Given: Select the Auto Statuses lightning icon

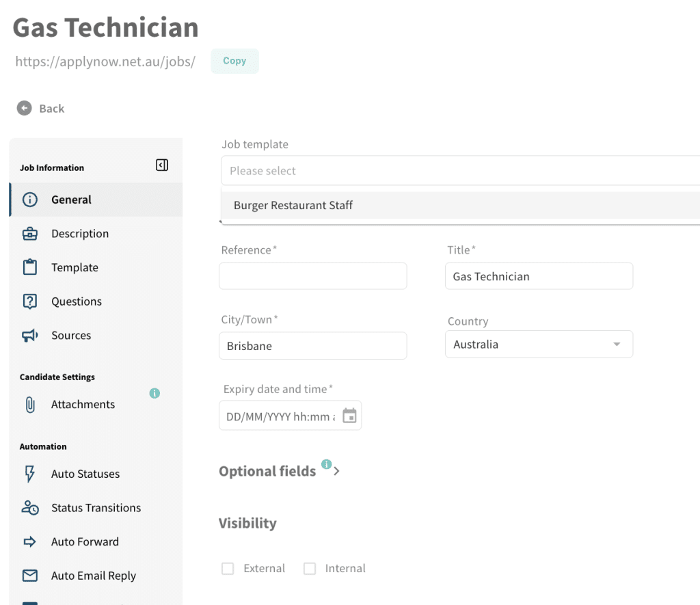Looking at the screenshot, I should click(x=29, y=474).
